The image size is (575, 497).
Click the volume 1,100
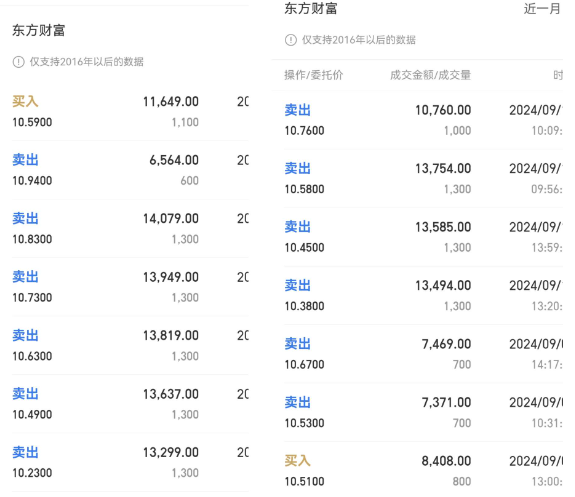(x=185, y=122)
